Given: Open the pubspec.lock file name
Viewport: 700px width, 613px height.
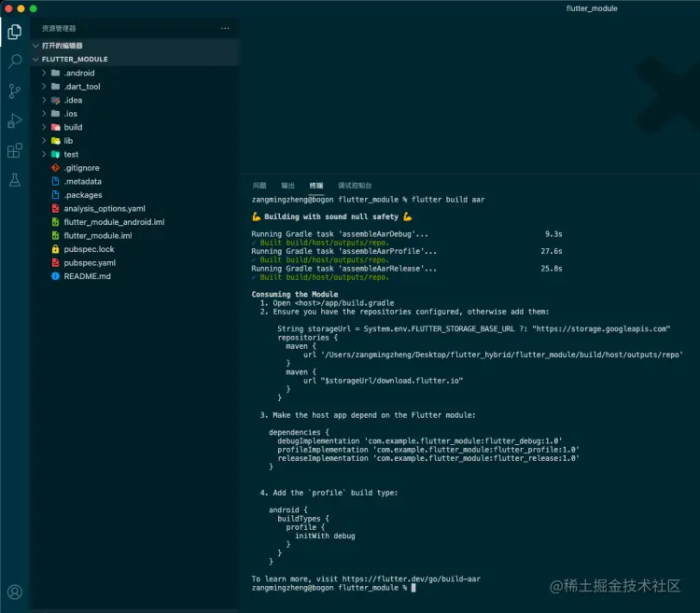Looking at the screenshot, I should [x=89, y=249].
